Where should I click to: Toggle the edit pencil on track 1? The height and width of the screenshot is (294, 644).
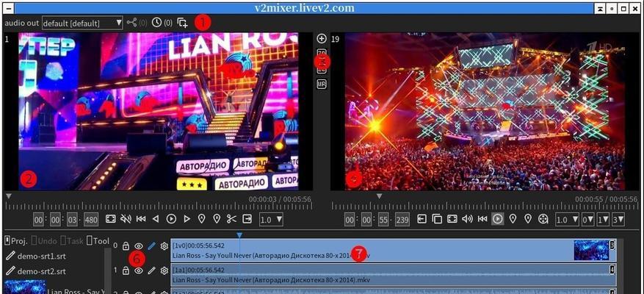(x=151, y=270)
